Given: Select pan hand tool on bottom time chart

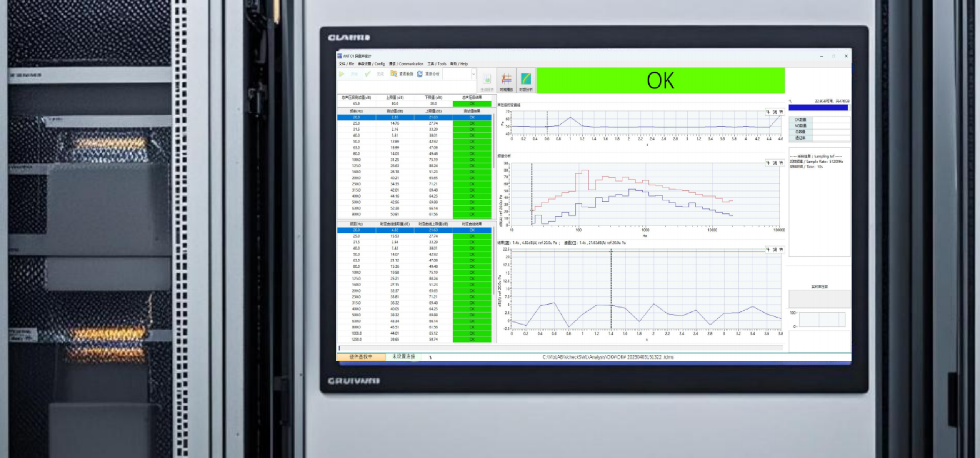Looking at the screenshot, I should pyautogui.click(x=781, y=250).
